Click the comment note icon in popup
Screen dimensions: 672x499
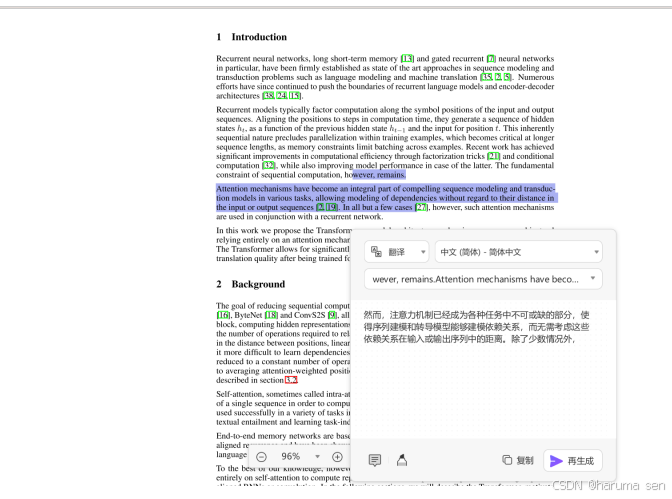tap(375, 460)
